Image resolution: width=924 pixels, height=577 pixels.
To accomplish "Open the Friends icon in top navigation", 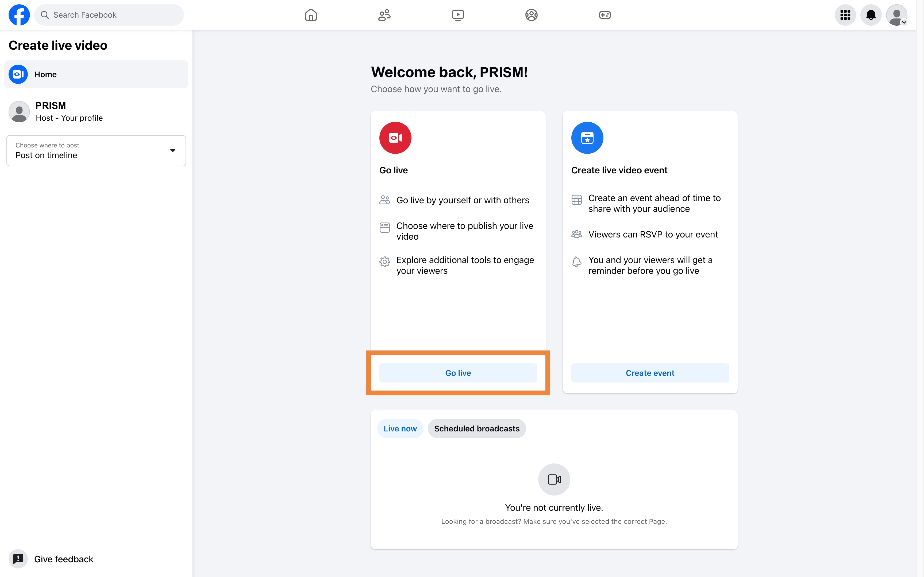I will click(x=384, y=15).
